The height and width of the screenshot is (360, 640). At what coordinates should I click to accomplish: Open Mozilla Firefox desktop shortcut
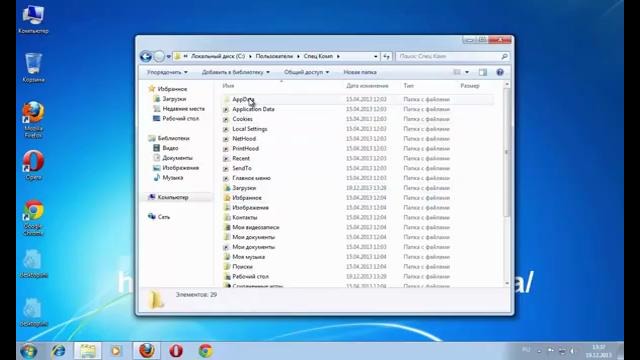pyautogui.click(x=33, y=120)
